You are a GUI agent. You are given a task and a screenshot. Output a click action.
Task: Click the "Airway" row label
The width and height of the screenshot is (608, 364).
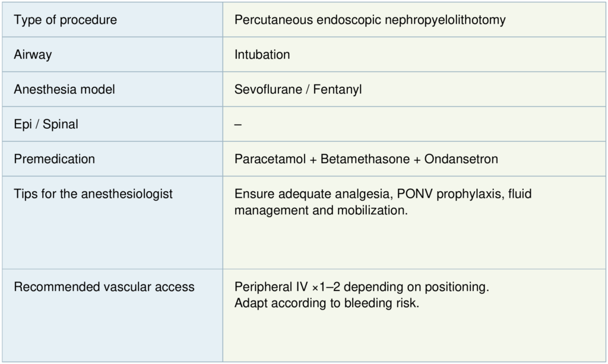(x=33, y=55)
